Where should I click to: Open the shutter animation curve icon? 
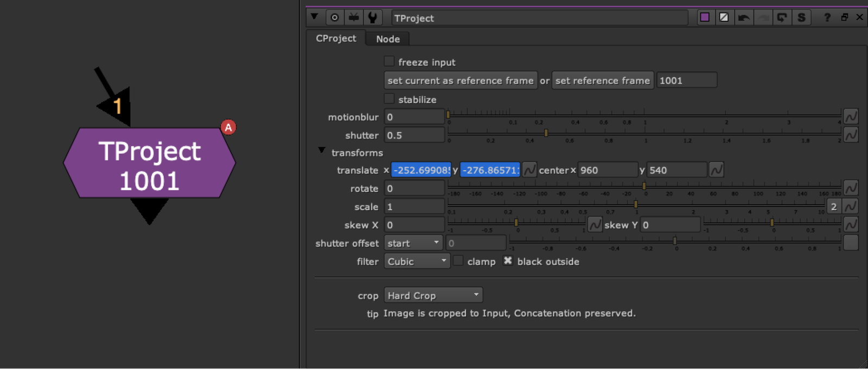pyautogui.click(x=851, y=135)
